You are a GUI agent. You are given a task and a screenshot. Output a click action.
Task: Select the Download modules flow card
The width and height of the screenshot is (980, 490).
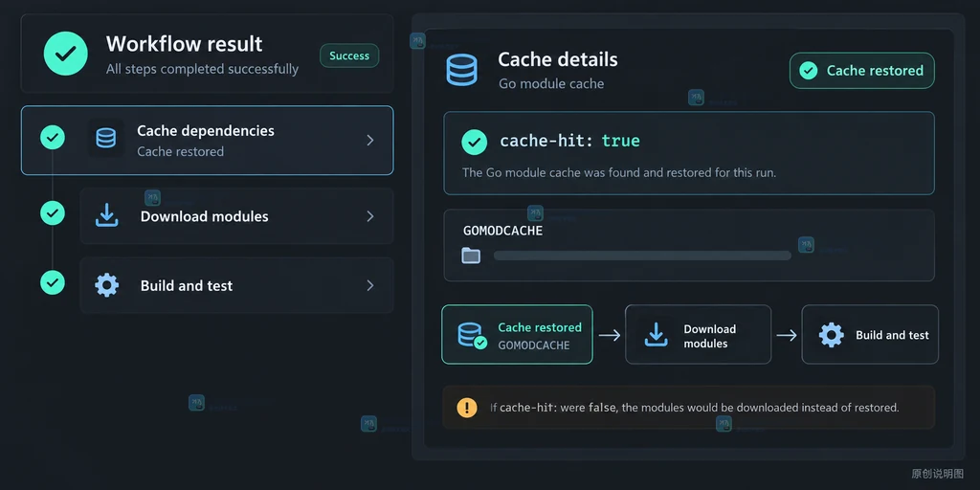click(x=698, y=334)
